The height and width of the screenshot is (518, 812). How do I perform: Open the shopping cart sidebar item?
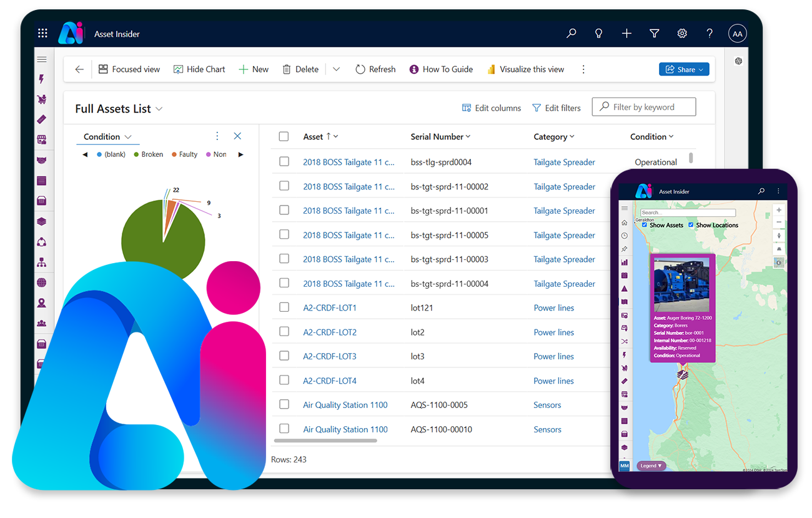42,99
